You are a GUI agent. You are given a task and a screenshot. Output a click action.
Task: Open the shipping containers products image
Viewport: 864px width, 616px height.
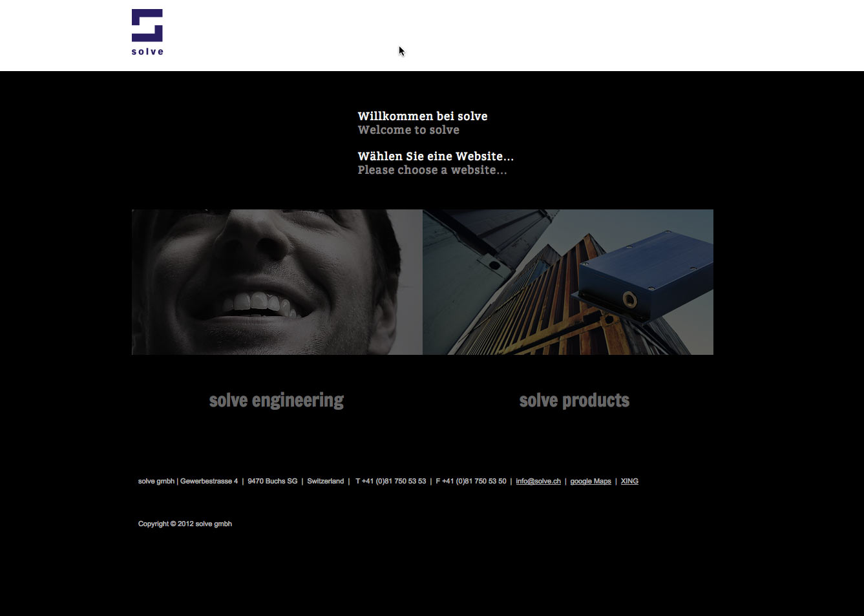tap(568, 282)
